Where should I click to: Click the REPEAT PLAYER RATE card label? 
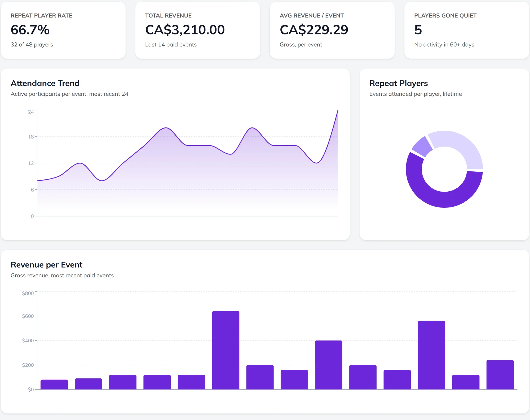click(41, 16)
